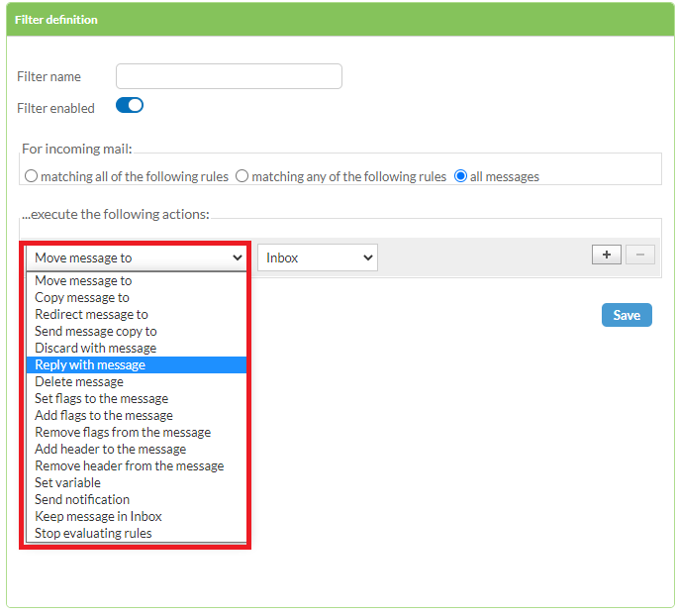The height and width of the screenshot is (616, 676).
Task: Click the Save button
Action: coord(627,315)
